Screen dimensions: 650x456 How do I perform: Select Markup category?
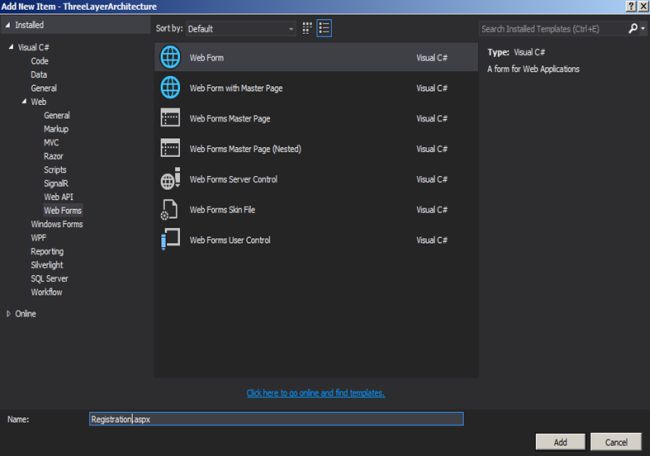56,129
